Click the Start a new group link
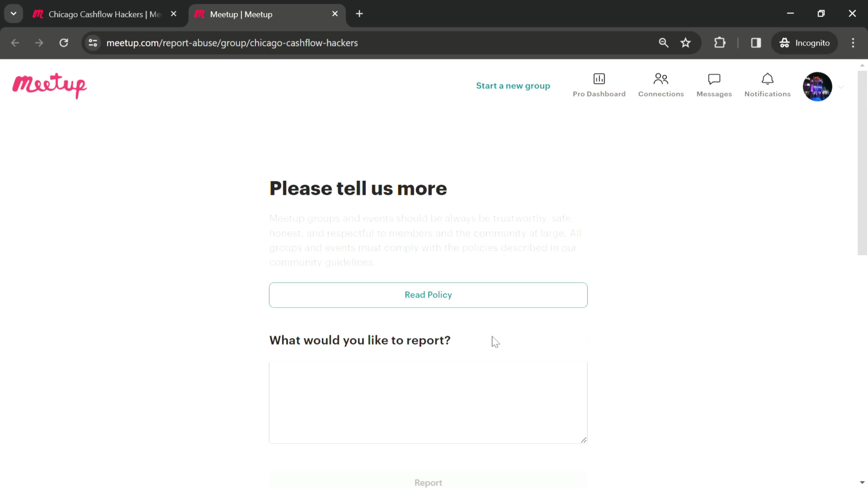868x488 pixels. pos(513,85)
